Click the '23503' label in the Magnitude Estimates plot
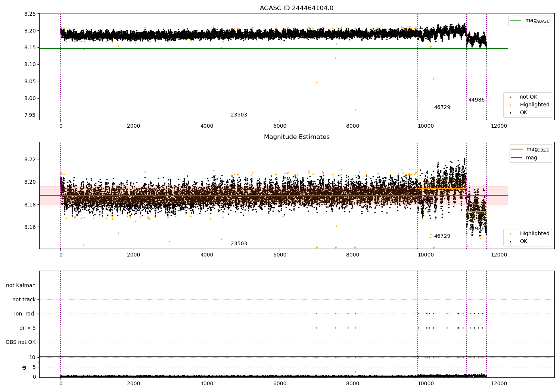 pos(239,244)
